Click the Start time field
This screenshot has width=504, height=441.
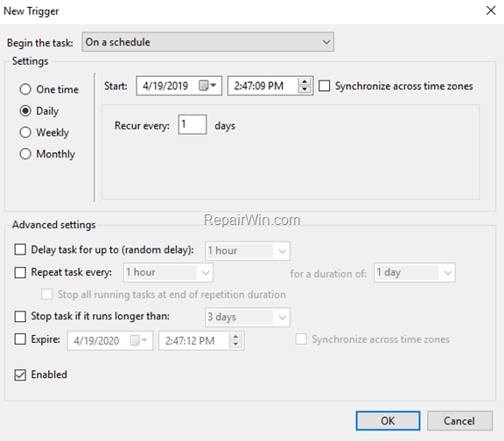point(262,86)
